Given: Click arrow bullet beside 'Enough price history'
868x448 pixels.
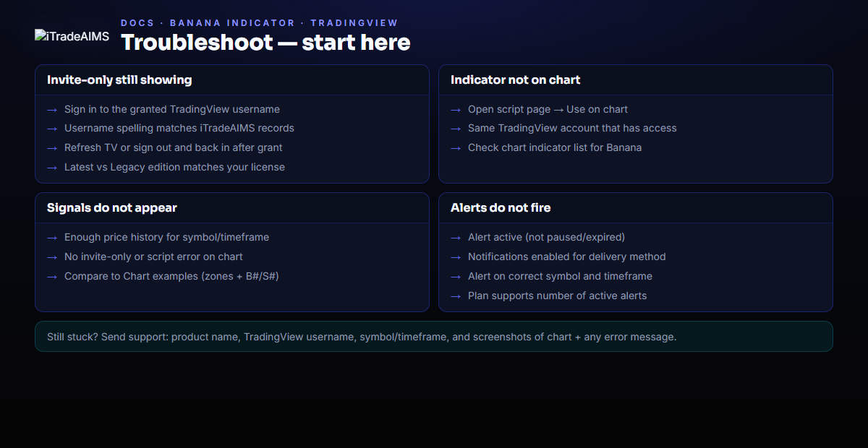Looking at the screenshot, I should (x=52, y=238).
